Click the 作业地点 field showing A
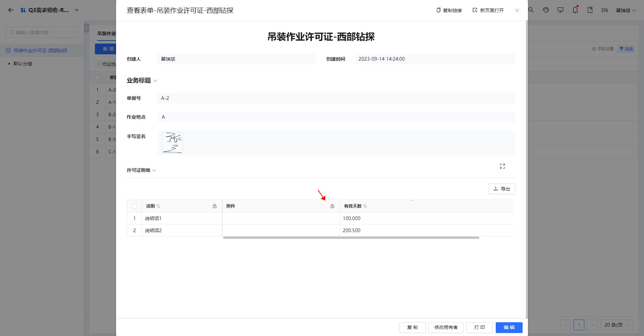This screenshot has width=644, height=336. (x=336, y=117)
